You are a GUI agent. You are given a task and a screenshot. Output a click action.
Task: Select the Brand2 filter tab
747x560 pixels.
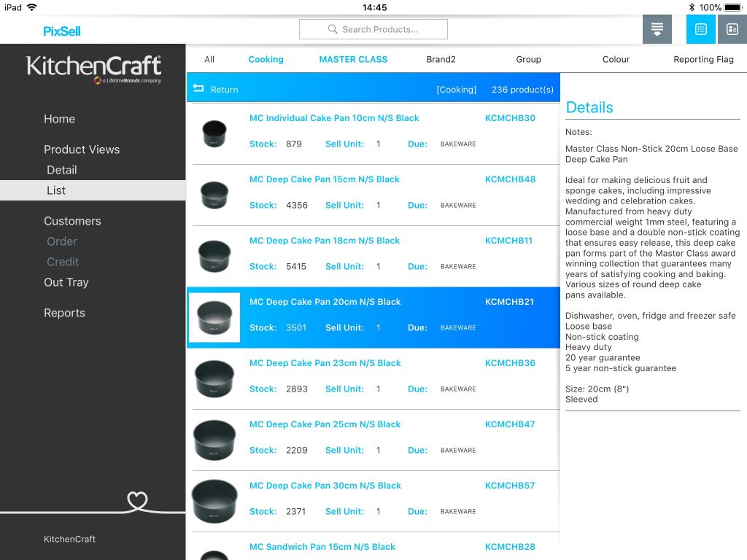pyautogui.click(x=441, y=59)
